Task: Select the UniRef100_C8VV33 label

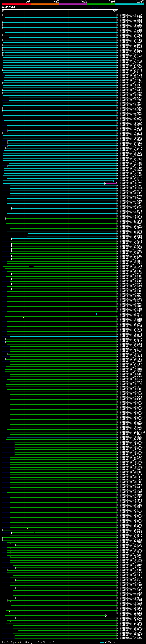Action: [131, 273]
